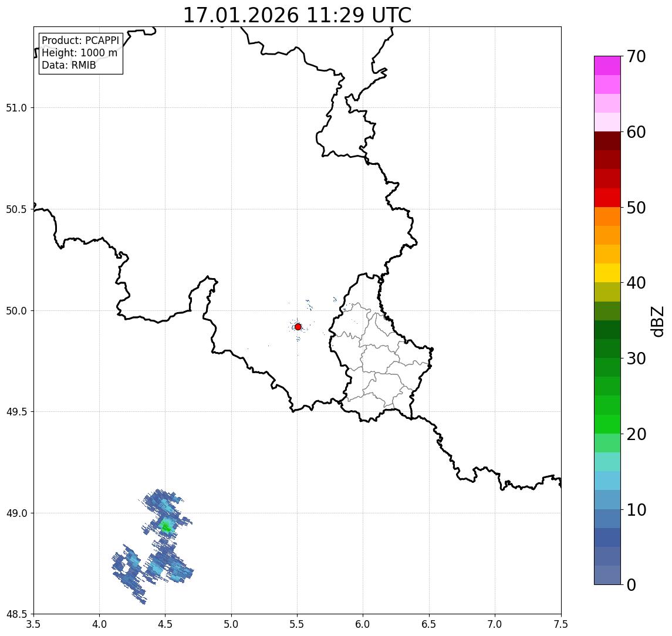
Task: Click latitude axis label 51.0
Action: [16, 108]
